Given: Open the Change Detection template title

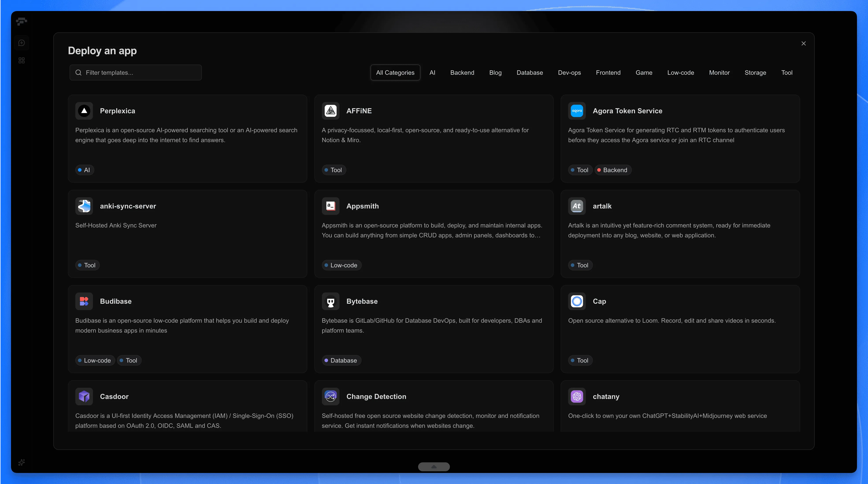Looking at the screenshot, I should (376, 396).
